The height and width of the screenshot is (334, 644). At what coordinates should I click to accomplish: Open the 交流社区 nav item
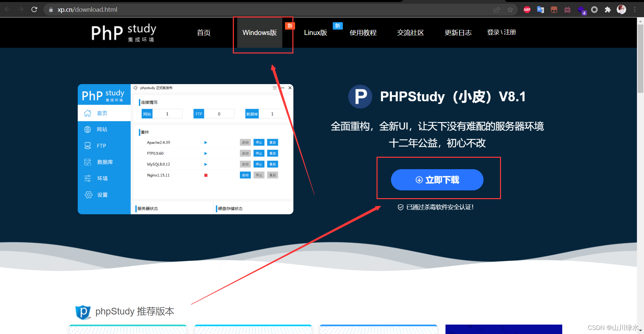410,33
